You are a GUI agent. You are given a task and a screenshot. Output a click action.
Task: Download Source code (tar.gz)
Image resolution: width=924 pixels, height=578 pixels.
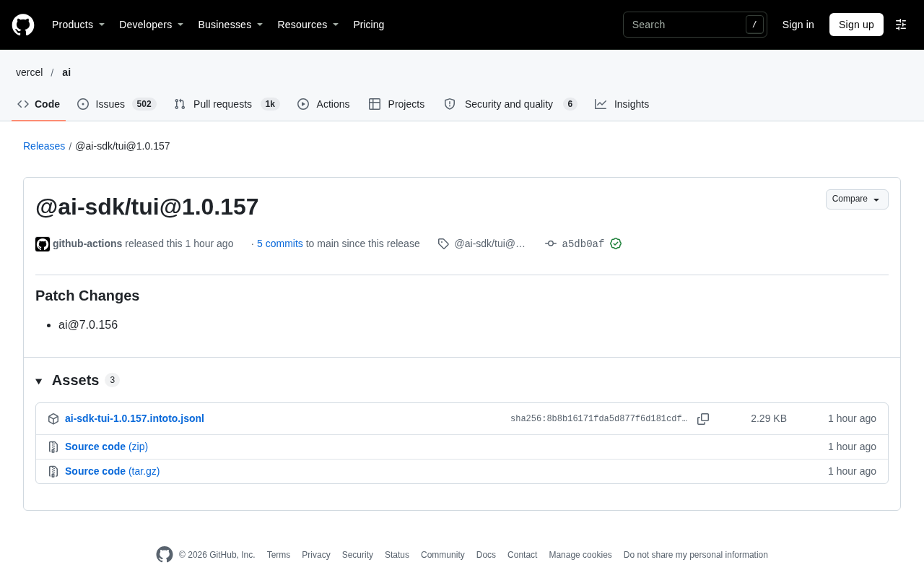(x=112, y=471)
